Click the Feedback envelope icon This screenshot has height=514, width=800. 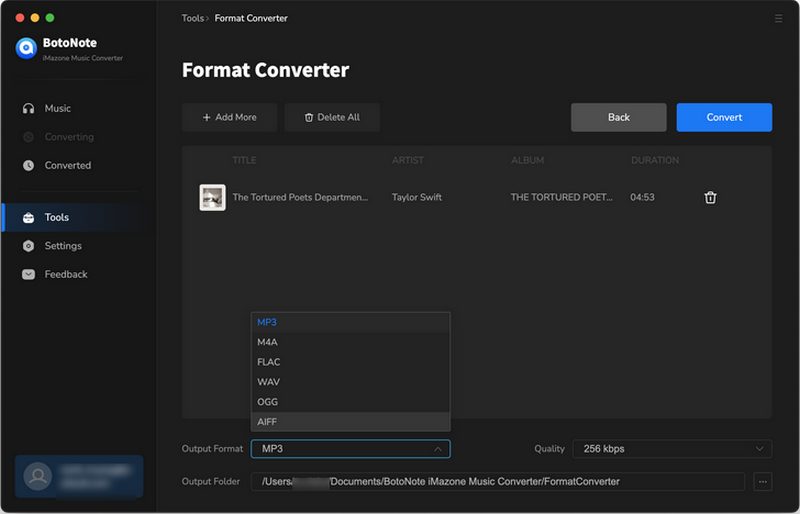pos(29,275)
